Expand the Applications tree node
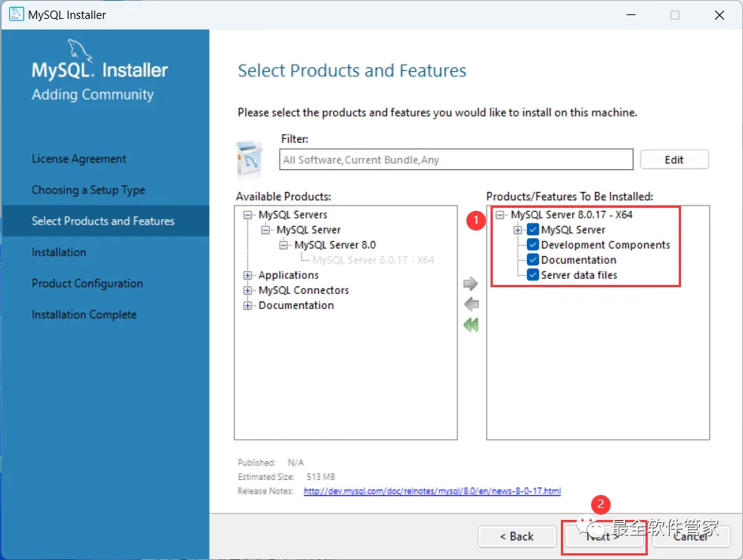Screen dimensions: 743x560 click(247, 275)
